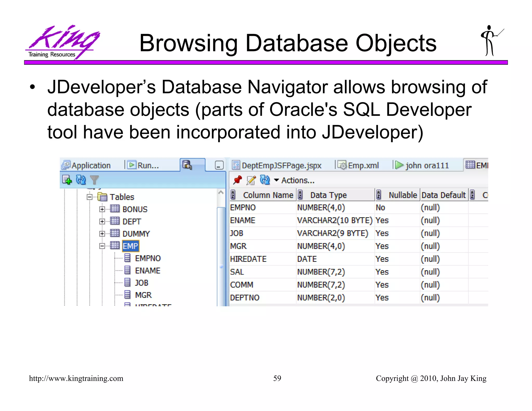Screen dimensions: 532x411
Task: Select the Tables folder in tree
Action: coord(122,197)
